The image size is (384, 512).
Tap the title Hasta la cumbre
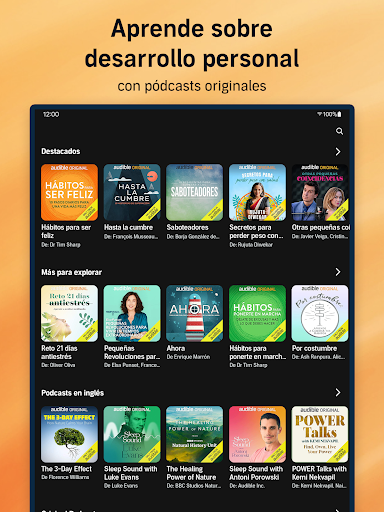[128, 227]
